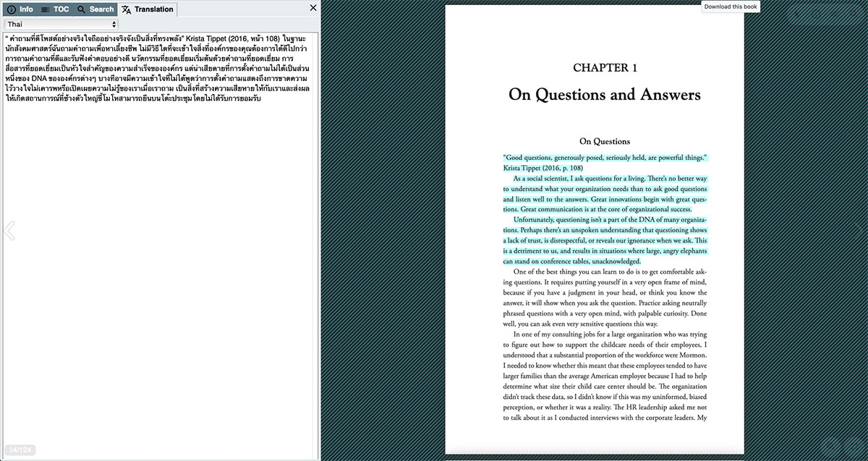Screen dimensions: 868x461
Task: Open the Info tab with the circled i icon
Action: click(20, 9)
